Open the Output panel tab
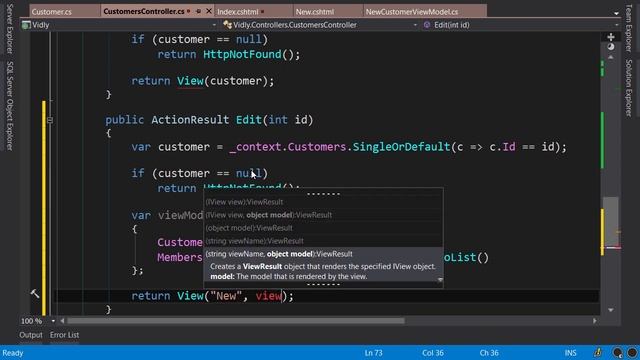 [31, 335]
